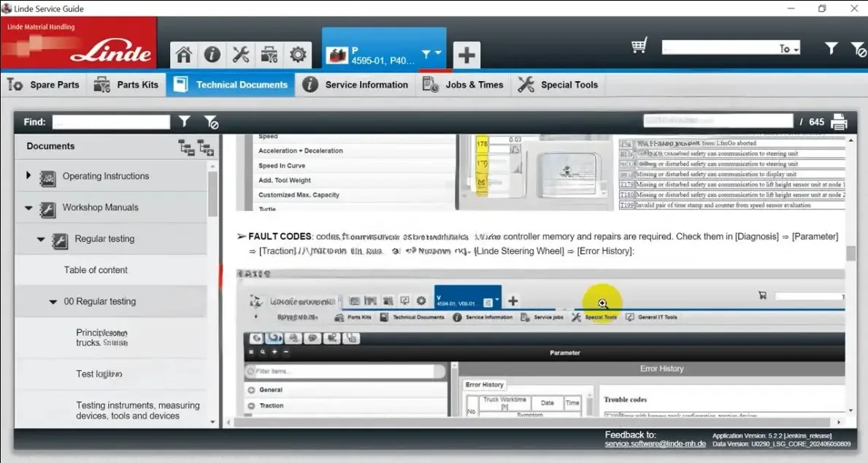This screenshot has height=463, width=868.
Task: Open Testing instruments, measuring devices entry
Action: (x=138, y=410)
